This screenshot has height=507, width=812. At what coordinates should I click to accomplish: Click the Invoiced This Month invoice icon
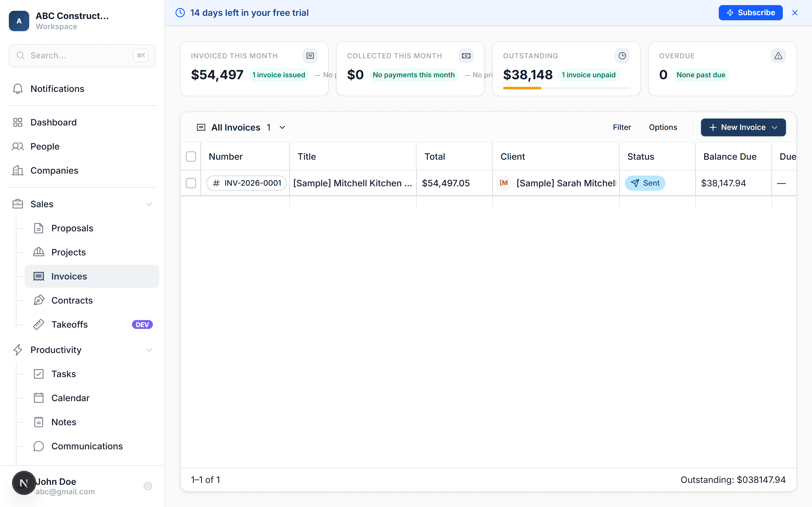(x=310, y=56)
